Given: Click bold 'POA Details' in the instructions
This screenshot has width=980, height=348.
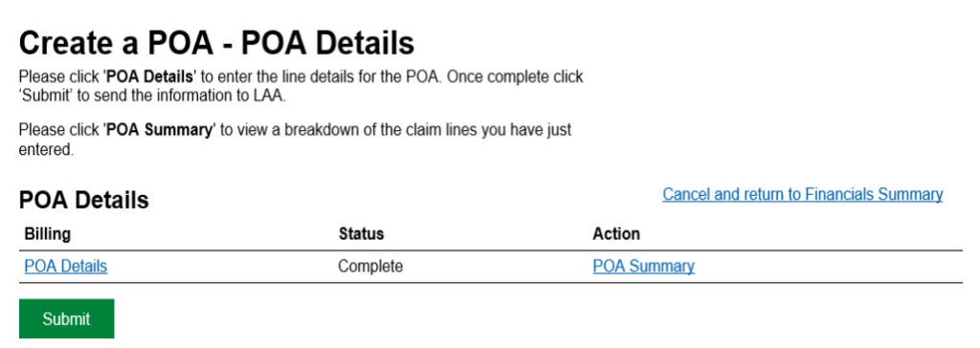Looking at the screenshot, I should (150, 77).
